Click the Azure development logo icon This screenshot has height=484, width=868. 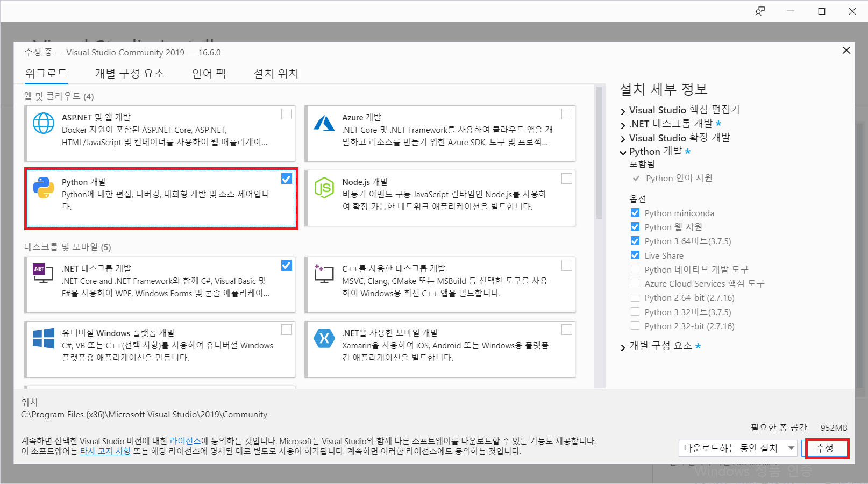324,123
